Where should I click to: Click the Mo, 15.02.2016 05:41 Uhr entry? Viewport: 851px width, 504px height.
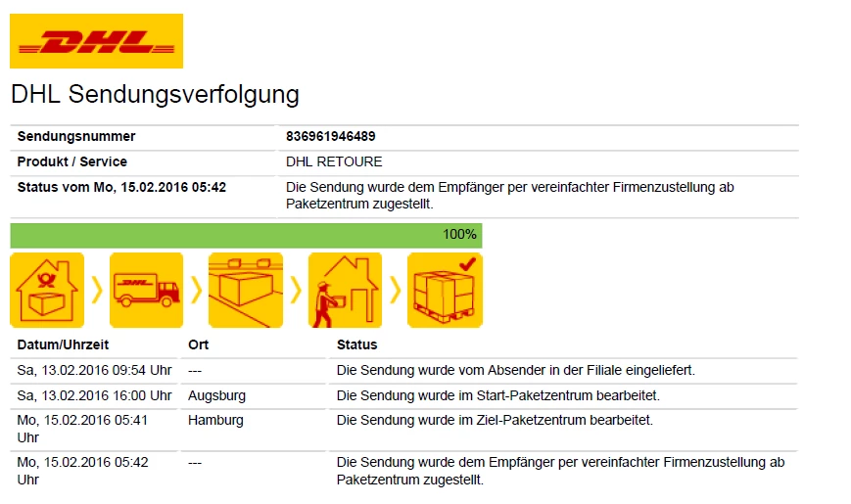click(82, 429)
